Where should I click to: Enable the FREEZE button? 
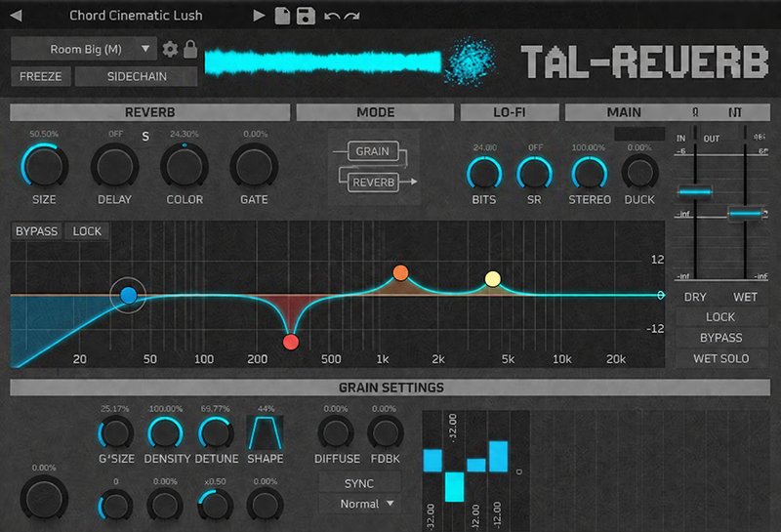[x=41, y=76]
